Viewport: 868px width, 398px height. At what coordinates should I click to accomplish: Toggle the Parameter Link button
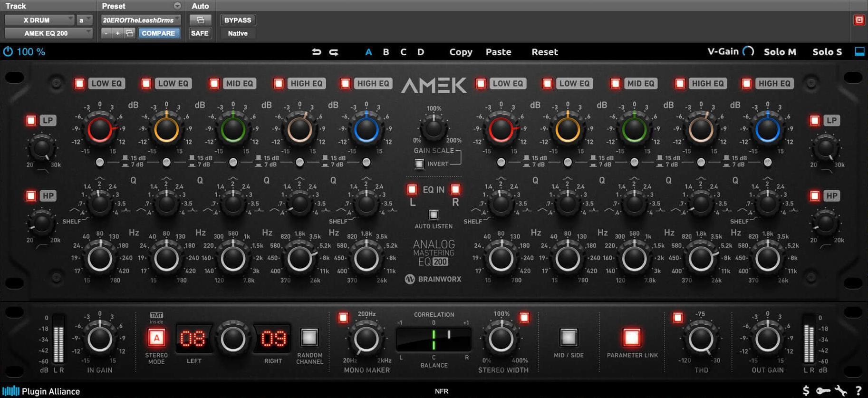(632, 338)
